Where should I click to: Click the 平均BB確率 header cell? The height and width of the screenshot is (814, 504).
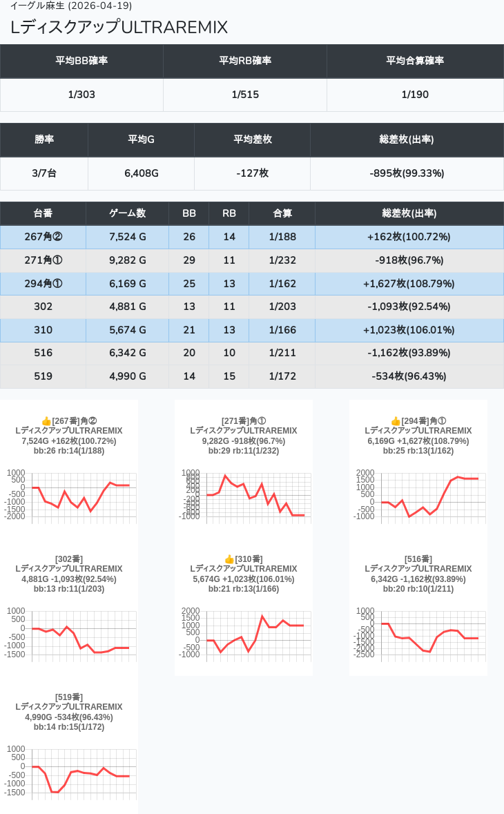point(81,61)
